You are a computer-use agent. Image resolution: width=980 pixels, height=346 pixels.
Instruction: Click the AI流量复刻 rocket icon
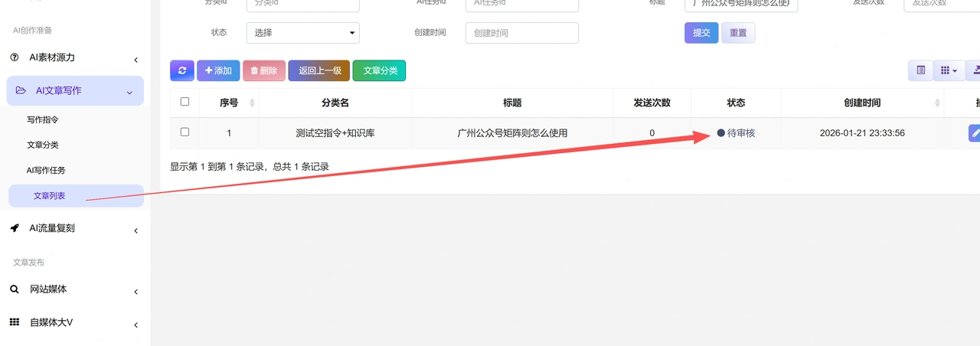15,228
